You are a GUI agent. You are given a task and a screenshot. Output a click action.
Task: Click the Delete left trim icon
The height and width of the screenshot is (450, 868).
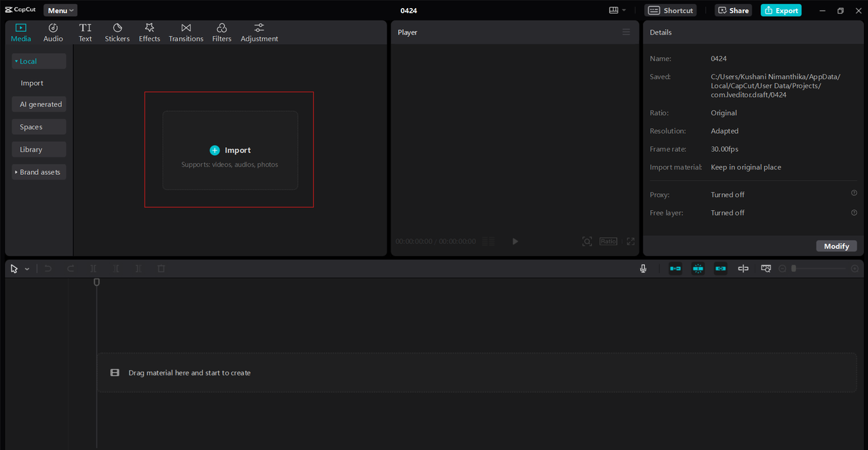[116, 269]
